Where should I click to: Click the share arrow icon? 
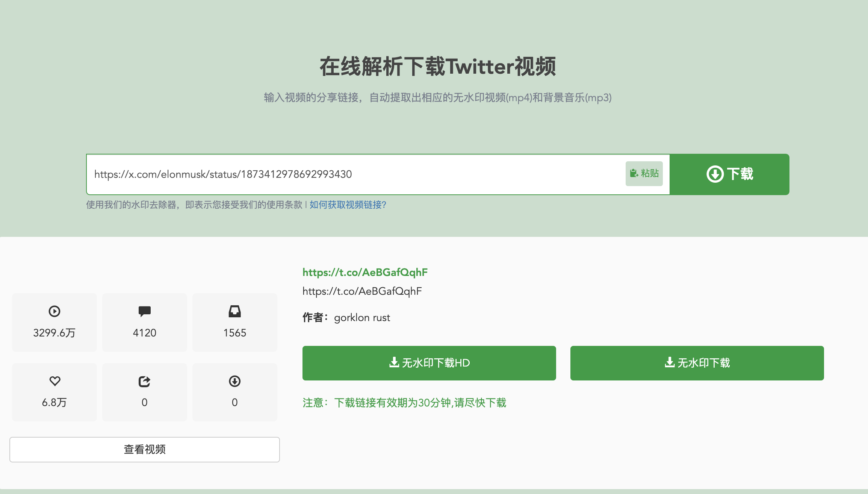coord(144,382)
